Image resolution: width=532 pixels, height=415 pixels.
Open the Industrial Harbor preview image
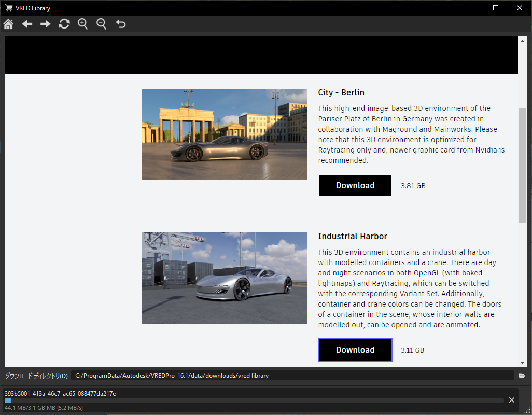click(225, 278)
